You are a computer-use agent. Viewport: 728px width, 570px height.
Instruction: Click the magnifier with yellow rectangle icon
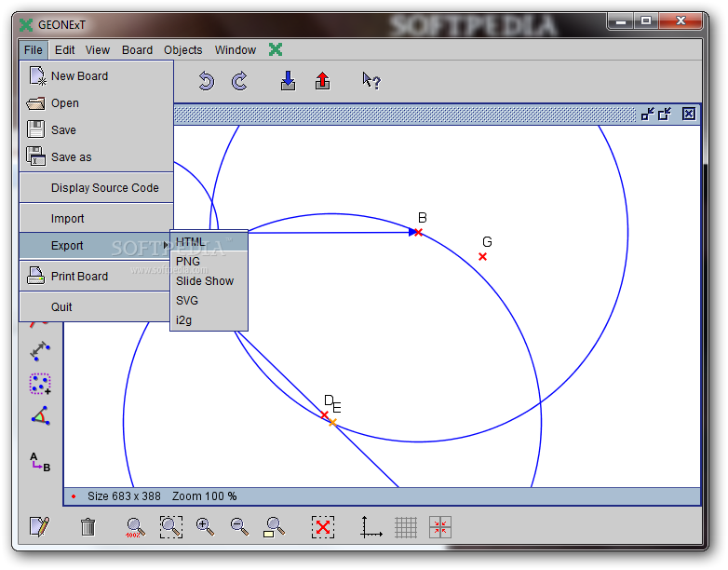pos(274,527)
